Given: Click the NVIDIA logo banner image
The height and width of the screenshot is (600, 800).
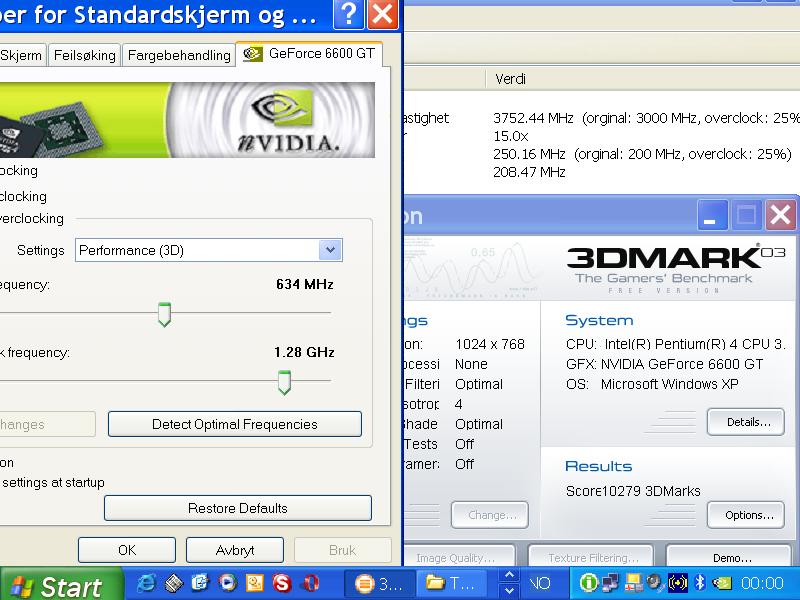Looking at the screenshot, I should pos(187,120).
